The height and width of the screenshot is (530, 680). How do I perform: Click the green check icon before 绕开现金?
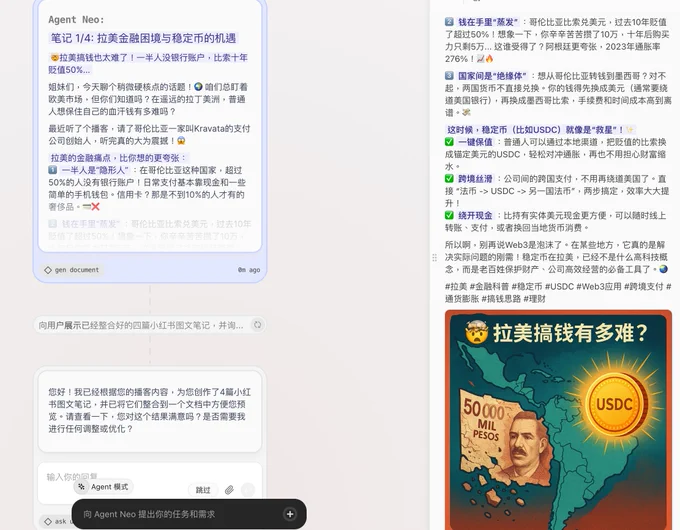449,215
